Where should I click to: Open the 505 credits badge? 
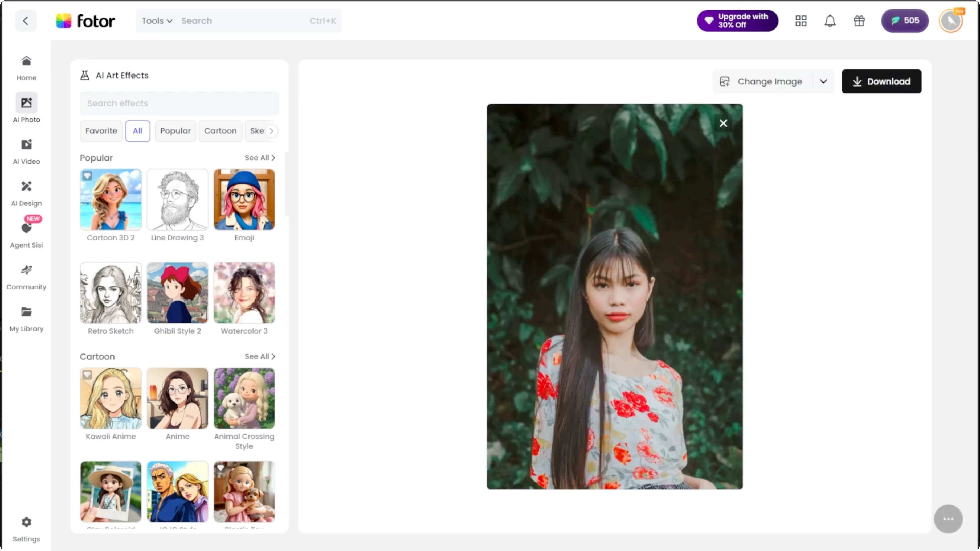(905, 20)
